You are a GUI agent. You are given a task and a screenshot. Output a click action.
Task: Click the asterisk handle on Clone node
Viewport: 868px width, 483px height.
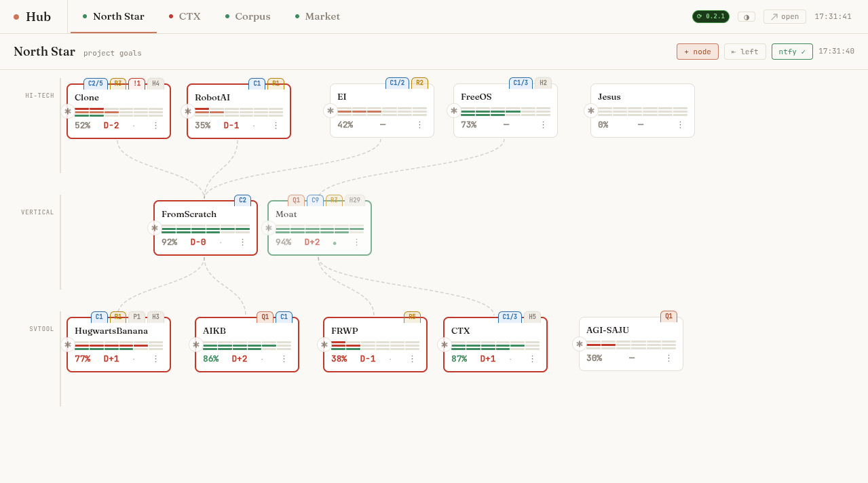click(x=67, y=111)
